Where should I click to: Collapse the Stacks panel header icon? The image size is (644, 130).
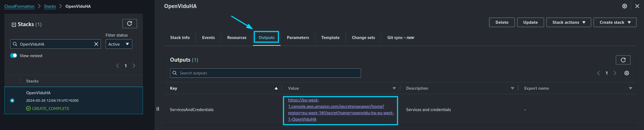coord(14,25)
